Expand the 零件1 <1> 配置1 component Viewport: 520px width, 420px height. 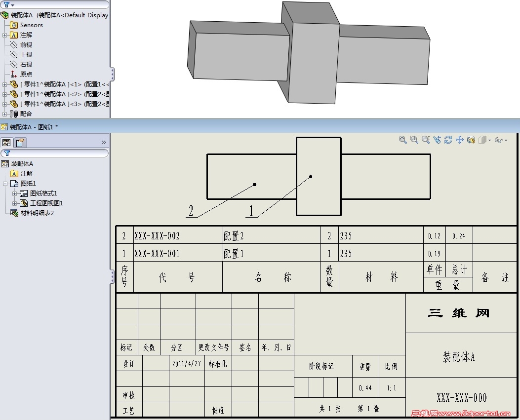(x=4, y=84)
